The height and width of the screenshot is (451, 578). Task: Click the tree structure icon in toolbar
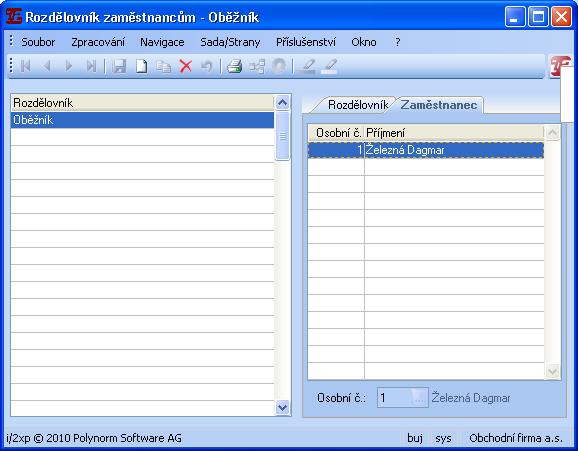(257, 66)
